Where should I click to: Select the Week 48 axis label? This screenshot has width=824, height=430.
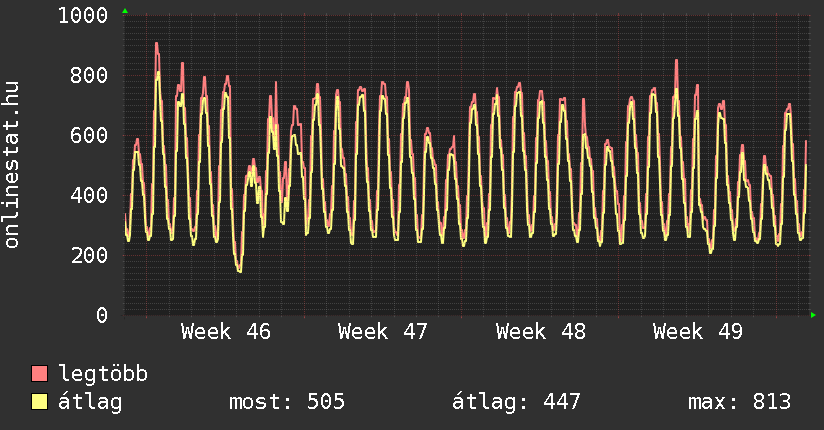tap(541, 332)
